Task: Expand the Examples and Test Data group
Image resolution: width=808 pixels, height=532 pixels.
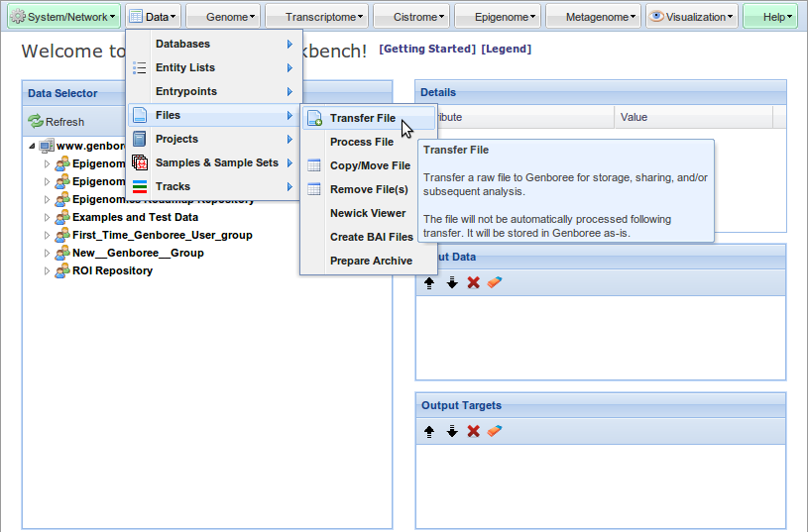Action: (x=47, y=217)
